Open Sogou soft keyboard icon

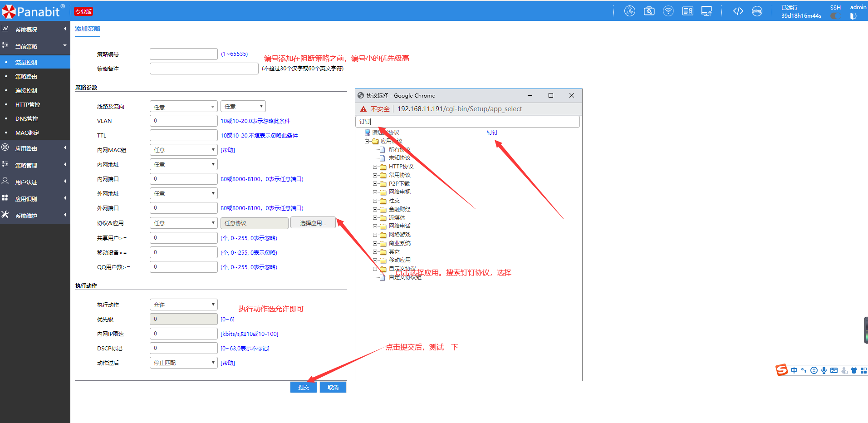pyautogui.click(x=834, y=370)
